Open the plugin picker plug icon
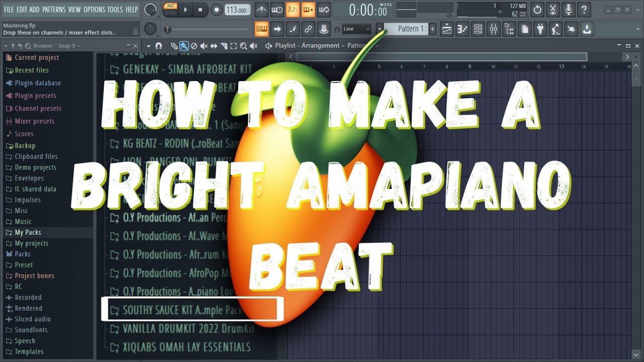 pyautogui.click(x=540, y=29)
